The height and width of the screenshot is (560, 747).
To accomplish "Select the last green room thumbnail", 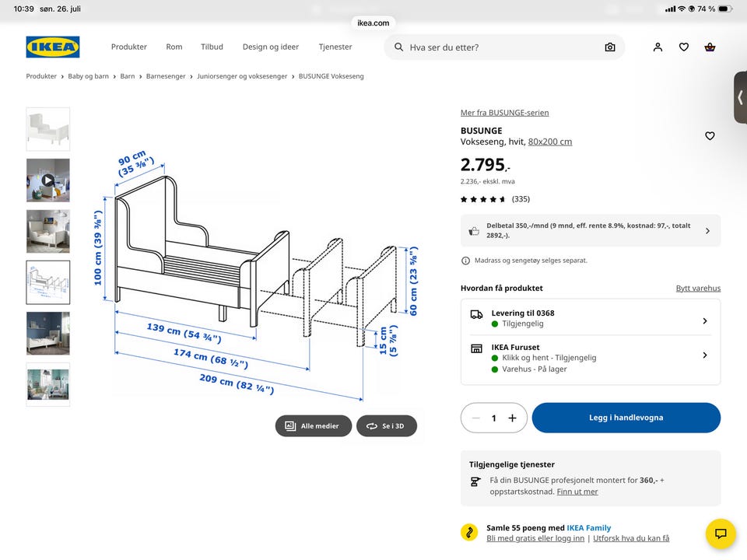I will [48, 384].
